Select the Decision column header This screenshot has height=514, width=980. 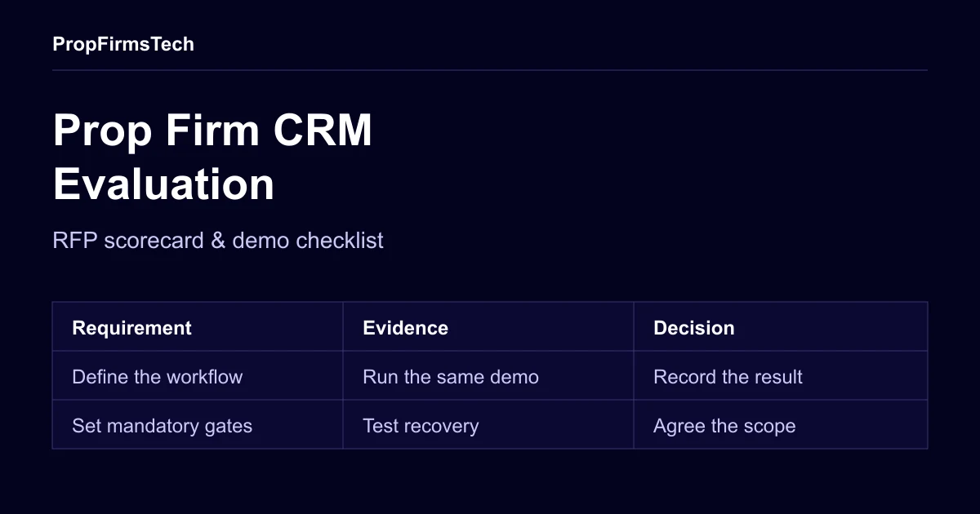pyautogui.click(x=781, y=327)
